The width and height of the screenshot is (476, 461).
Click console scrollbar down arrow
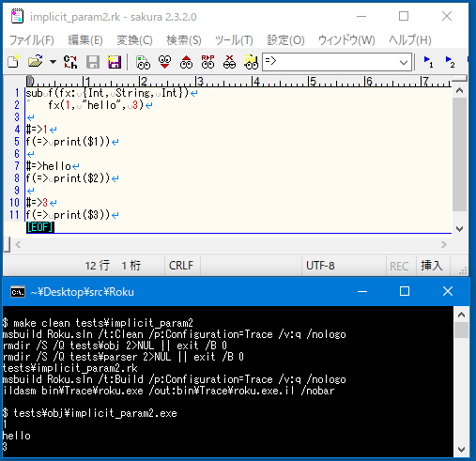tap(461, 450)
